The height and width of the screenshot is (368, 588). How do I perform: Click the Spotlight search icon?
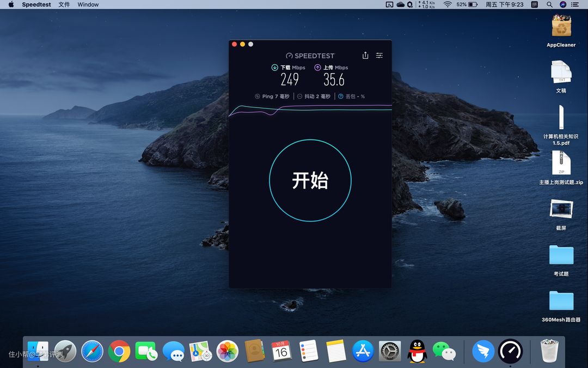[549, 4]
